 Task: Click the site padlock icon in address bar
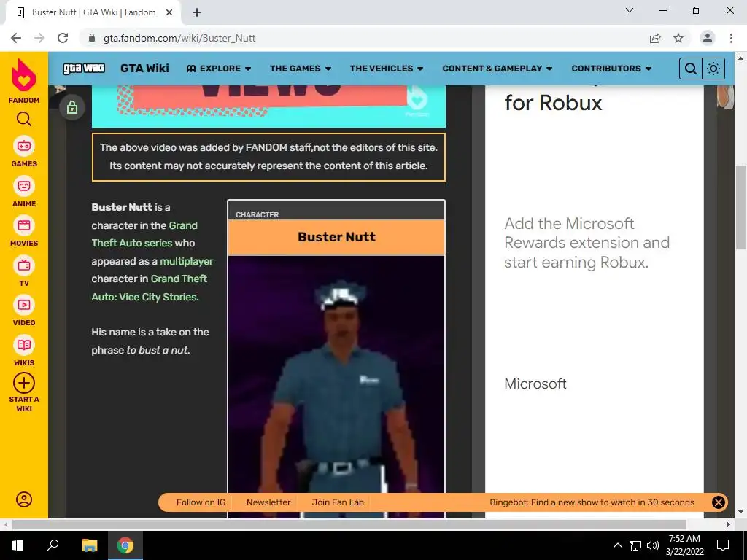coord(92,38)
